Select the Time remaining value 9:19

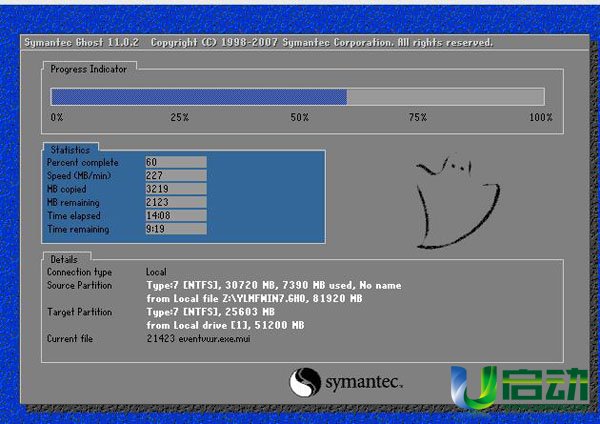176,229
